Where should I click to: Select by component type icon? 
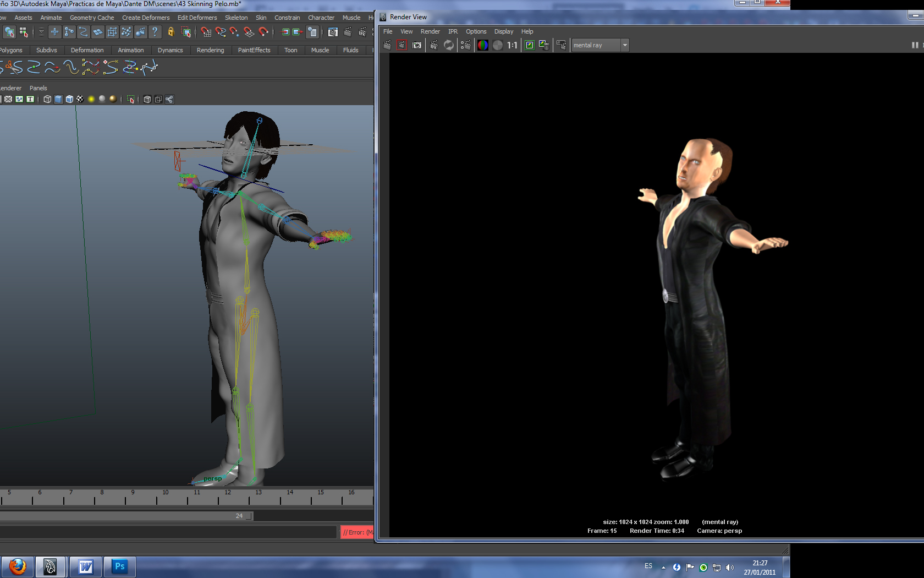point(24,32)
